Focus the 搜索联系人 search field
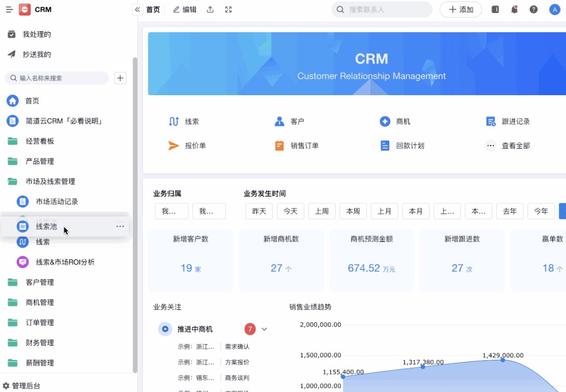Screen dimensions: 566x392 [x=381, y=10]
